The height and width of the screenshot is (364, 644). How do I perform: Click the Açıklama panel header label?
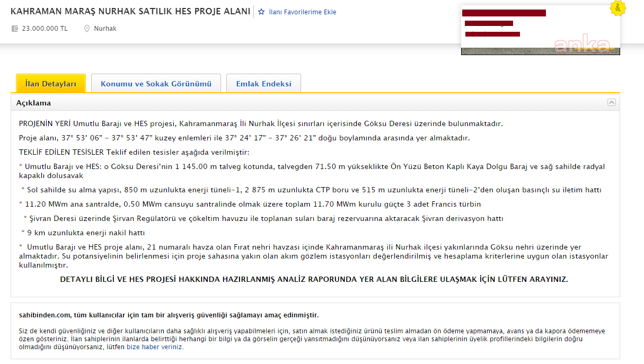[x=33, y=103]
